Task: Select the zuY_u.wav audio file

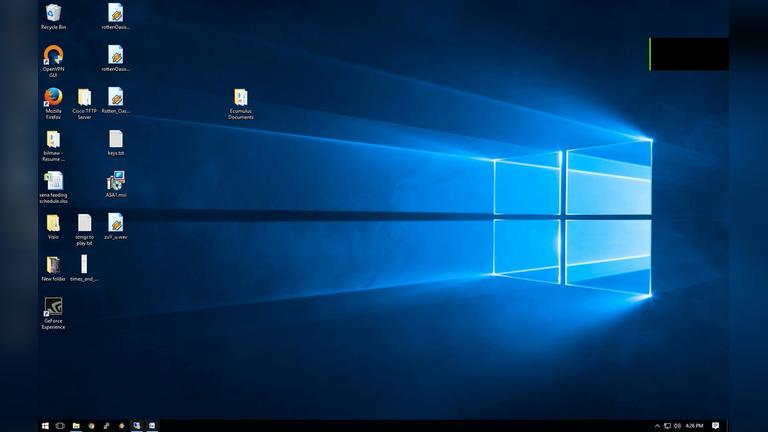Action: (116, 226)
